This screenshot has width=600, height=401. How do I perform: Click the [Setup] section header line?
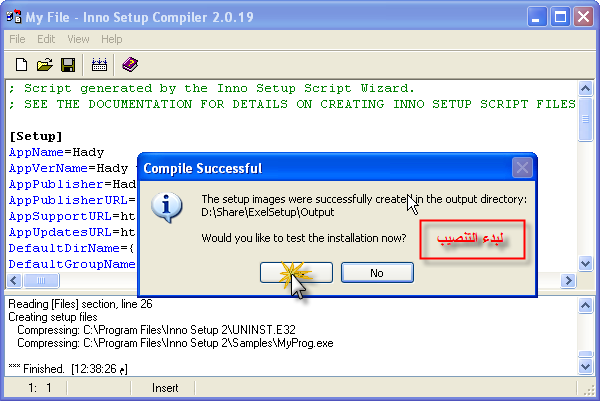point(36,136)
